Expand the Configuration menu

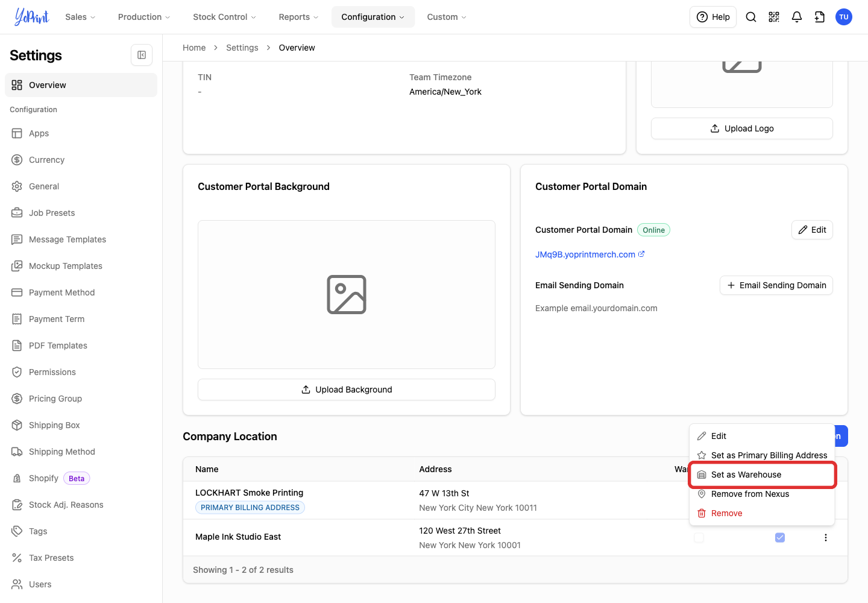pos(373,17)
